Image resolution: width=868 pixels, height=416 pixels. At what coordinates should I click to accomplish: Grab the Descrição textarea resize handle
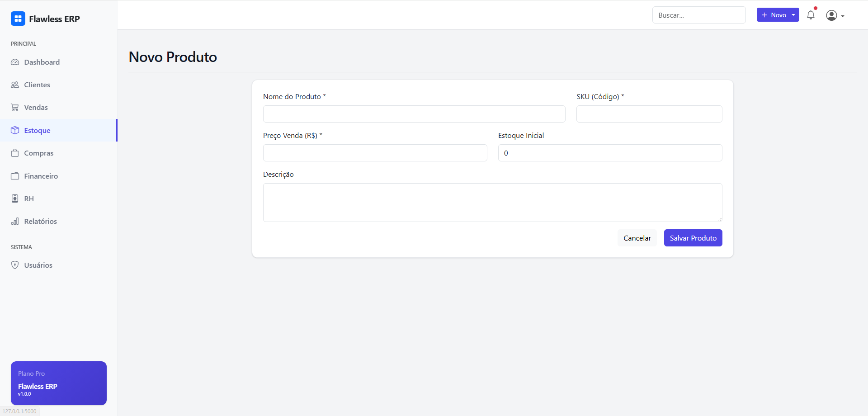click(x=719, y=219)
